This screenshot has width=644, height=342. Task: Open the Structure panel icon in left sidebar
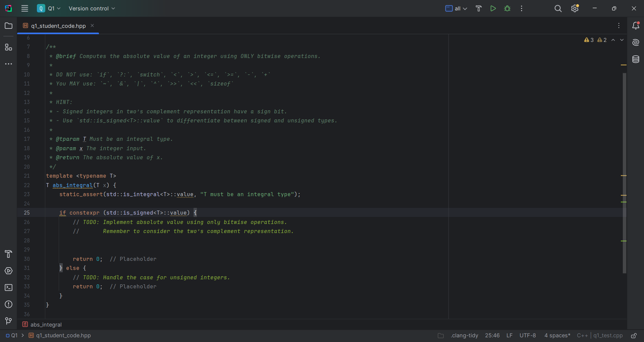[x=8, y=47]
